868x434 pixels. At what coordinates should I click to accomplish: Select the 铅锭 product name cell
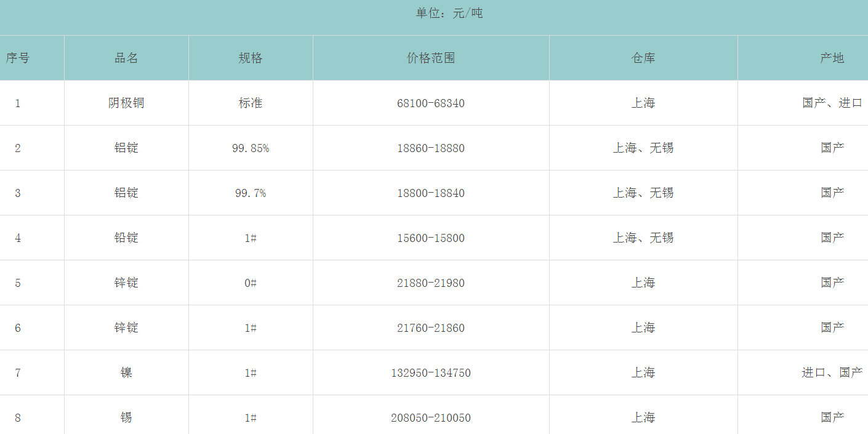point(126,238)
